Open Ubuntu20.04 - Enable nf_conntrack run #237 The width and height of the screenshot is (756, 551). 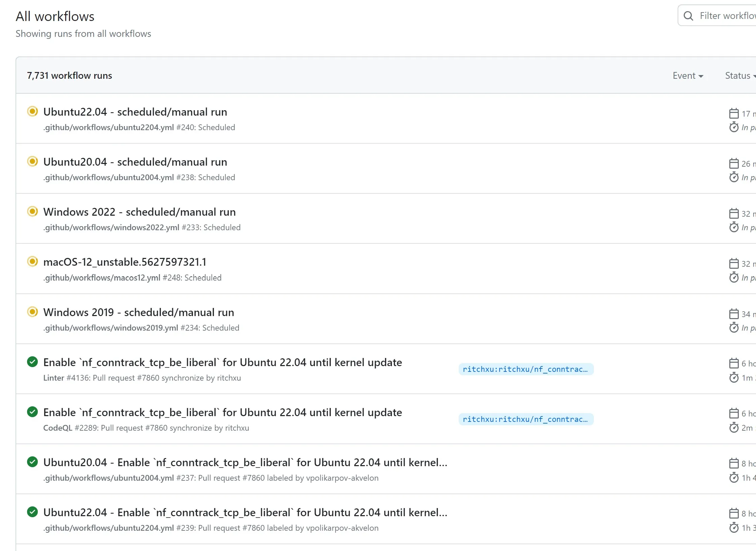[x=245, y=462]
